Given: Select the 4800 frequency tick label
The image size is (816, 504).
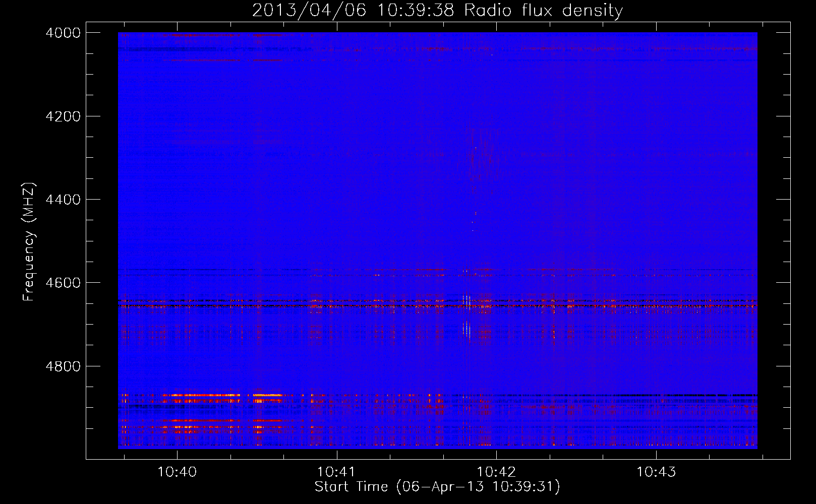Looking at the screenshot, I should pyautogui.click(x=63, y=366).
